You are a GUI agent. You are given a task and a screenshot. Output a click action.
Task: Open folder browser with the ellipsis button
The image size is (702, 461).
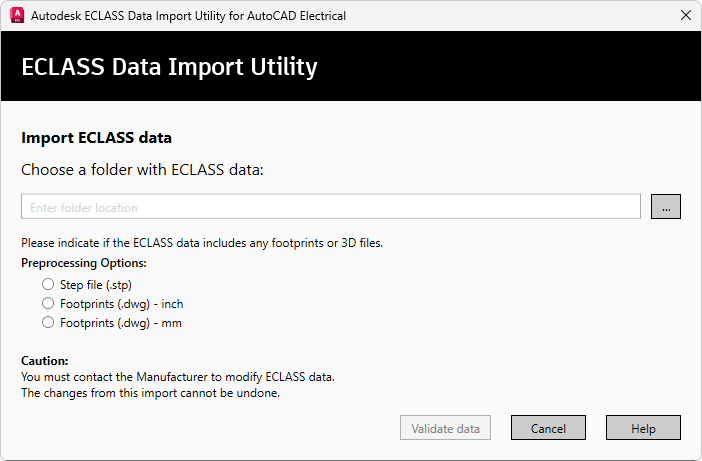click(x=666, y=207)
